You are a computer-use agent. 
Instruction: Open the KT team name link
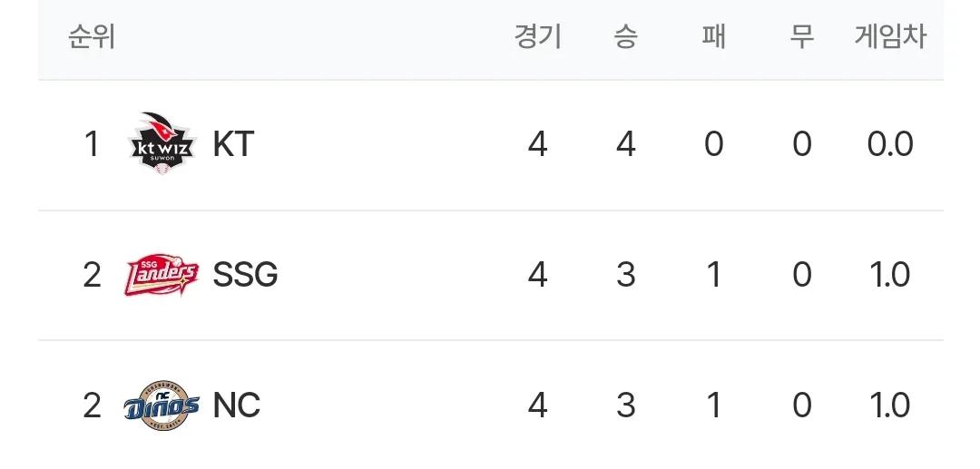(x=233, y=144)
